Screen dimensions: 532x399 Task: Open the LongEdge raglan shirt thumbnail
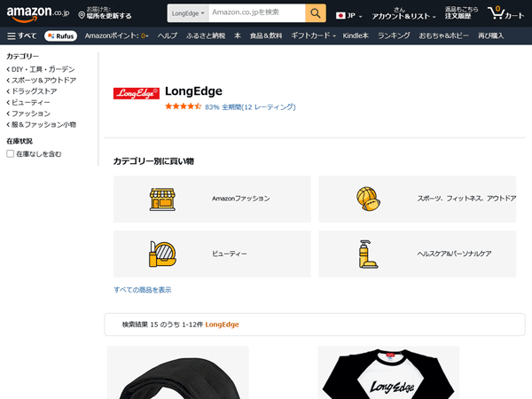388,372
